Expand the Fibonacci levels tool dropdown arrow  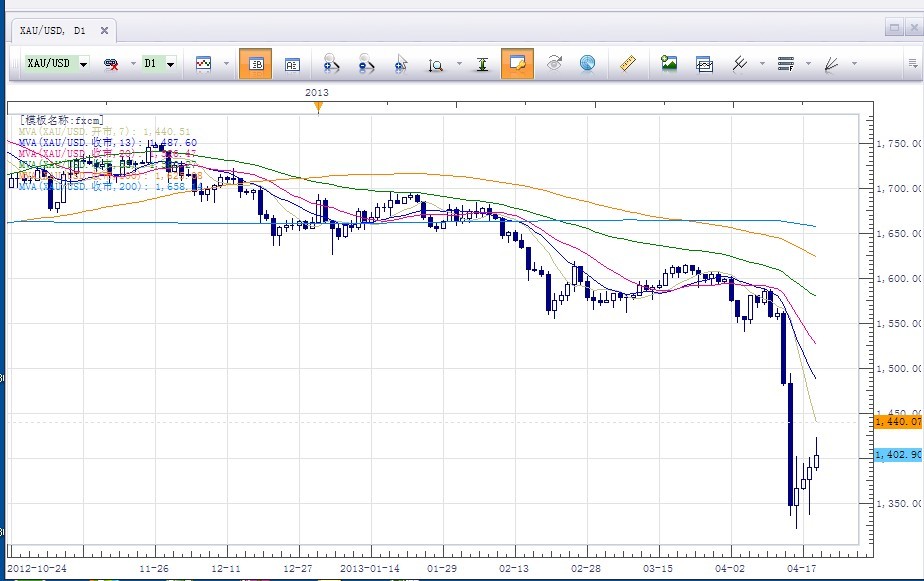(806, 64)
